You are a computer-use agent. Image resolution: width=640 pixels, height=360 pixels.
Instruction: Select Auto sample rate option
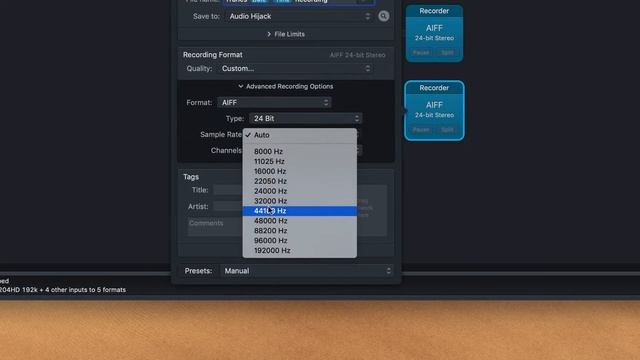pos(299,135)
